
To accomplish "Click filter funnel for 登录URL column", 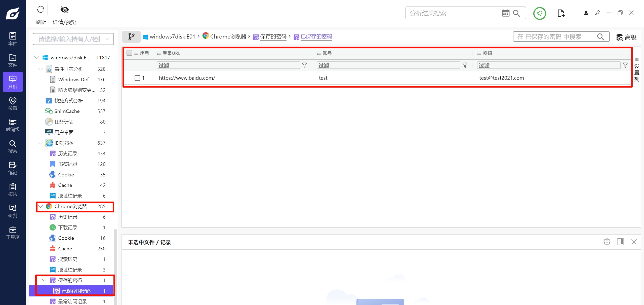I will coord(304,65).
